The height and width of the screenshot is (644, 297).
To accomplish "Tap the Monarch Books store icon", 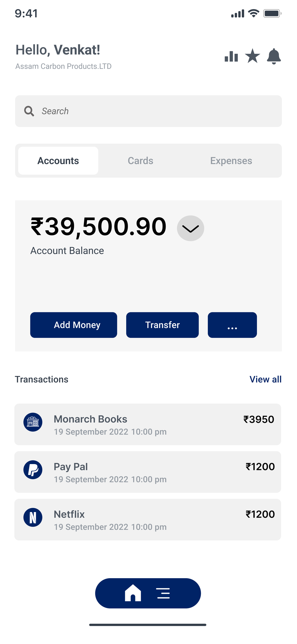I will tap(33, 422).
